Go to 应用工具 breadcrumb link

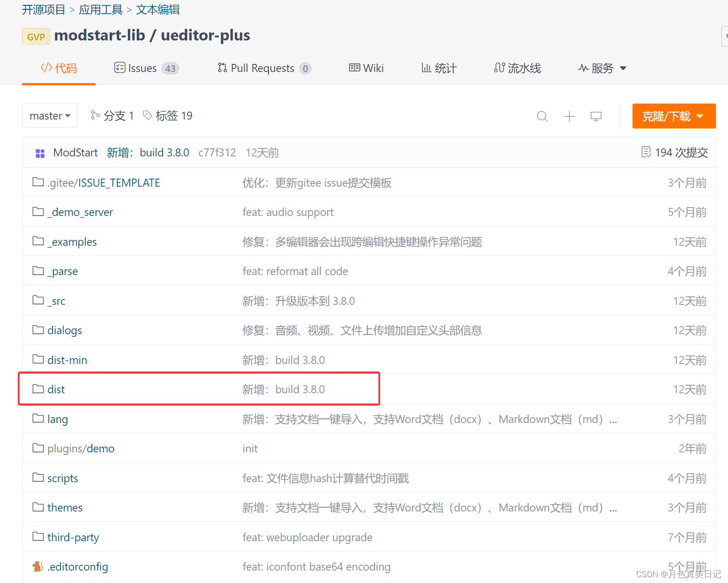pyautogui.click(x=101, y=10)
